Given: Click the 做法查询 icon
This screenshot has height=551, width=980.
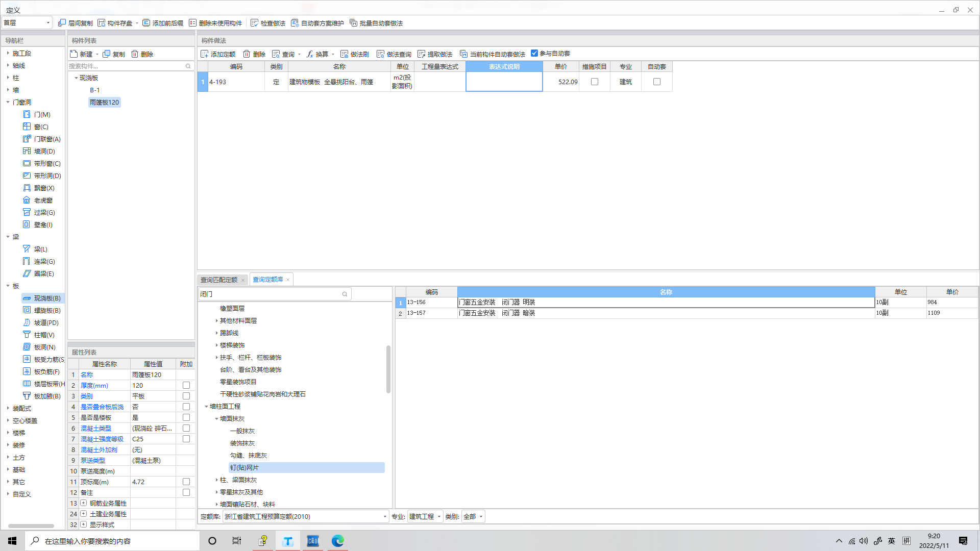Looking at the screenshot, I should 380,54.
